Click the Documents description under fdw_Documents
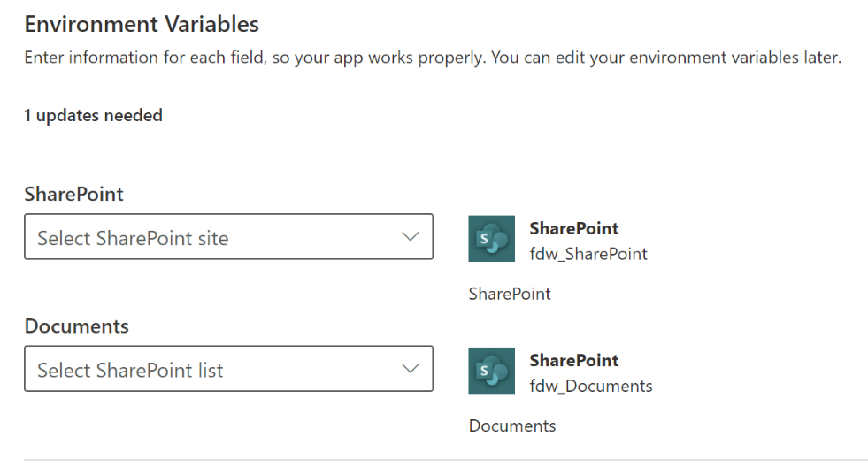 point(512,426)
